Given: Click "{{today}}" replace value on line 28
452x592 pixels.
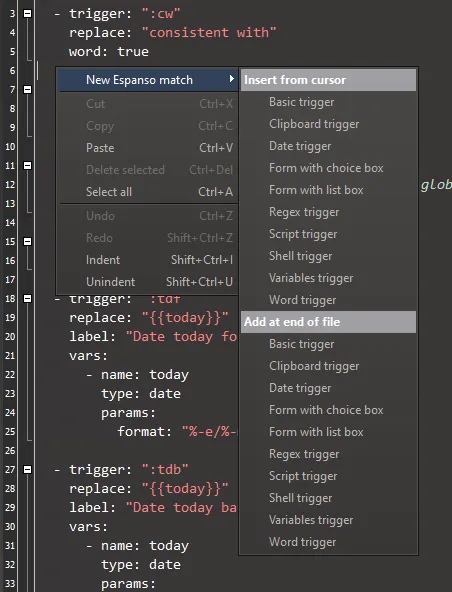Looking at the screenshot, I should (x=185, y=489).
